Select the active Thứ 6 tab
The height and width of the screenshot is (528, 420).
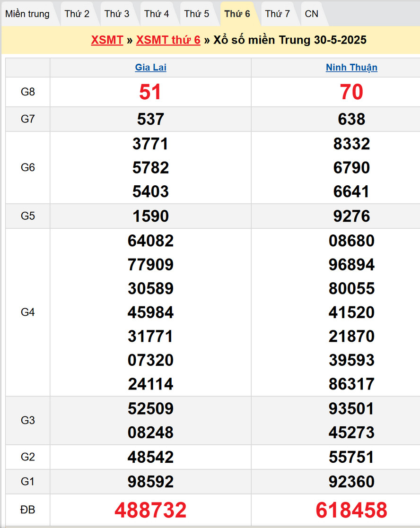[x=237, y=14]
